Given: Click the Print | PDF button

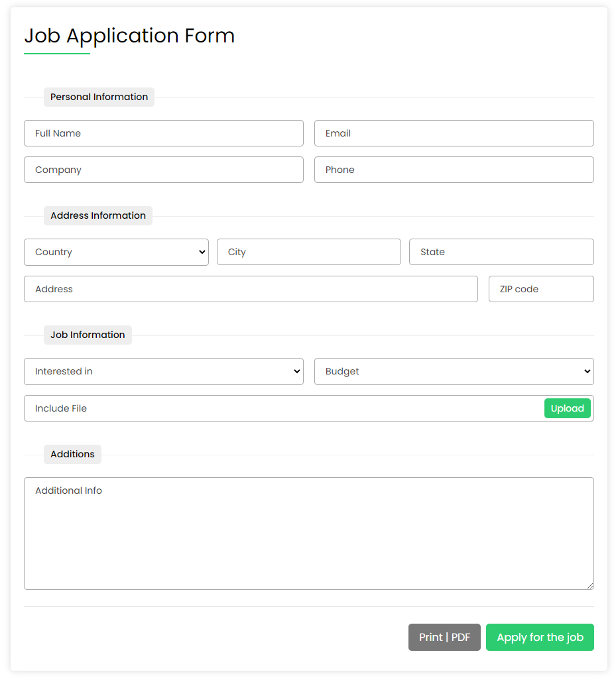Looking at the screenshot, I should (x=444, y=637).
